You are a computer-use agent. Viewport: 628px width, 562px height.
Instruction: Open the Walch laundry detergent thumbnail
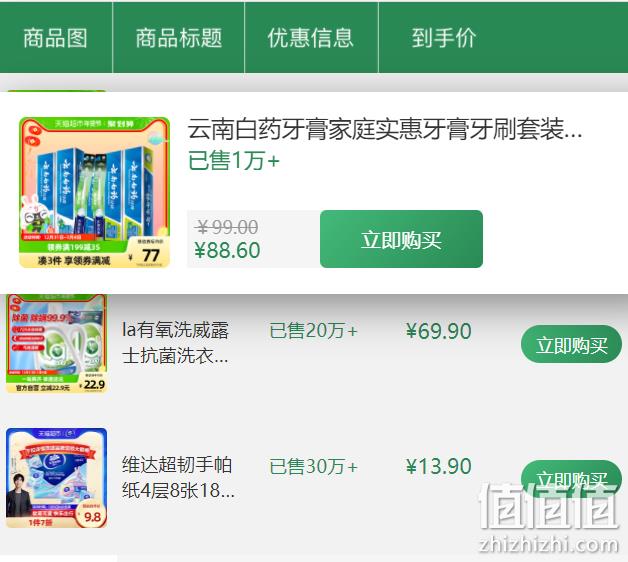tap(56, 344)
